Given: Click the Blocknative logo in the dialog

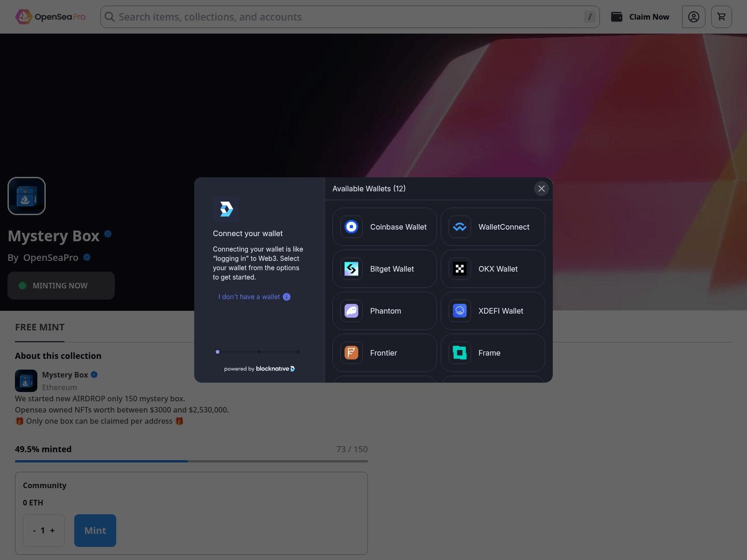Looking at the screenshot, I should point(226,209).
